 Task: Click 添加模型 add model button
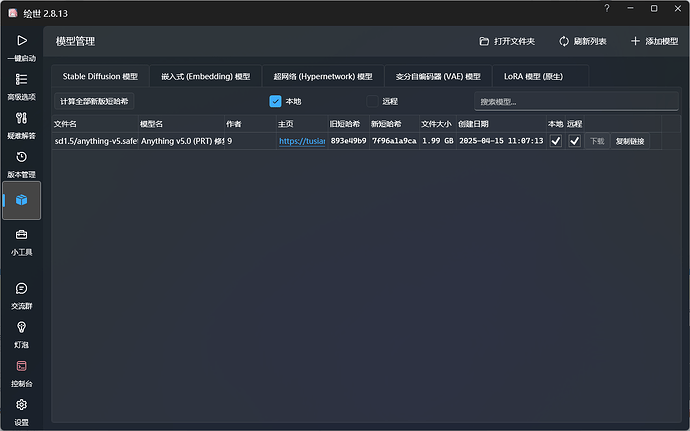pos(655,41)
